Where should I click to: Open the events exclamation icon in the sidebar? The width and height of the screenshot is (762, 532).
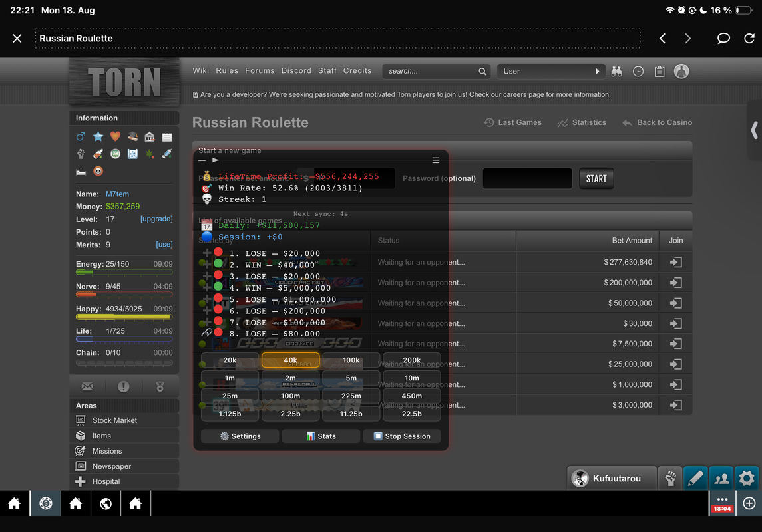(123, 386)
